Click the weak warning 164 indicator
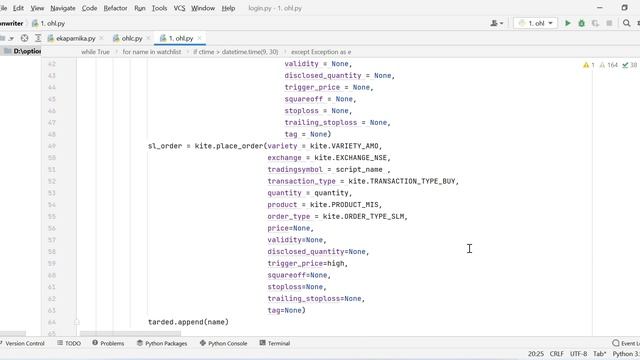Image resolution: width=640 pixels, height=360 pixels. point(608,65)
